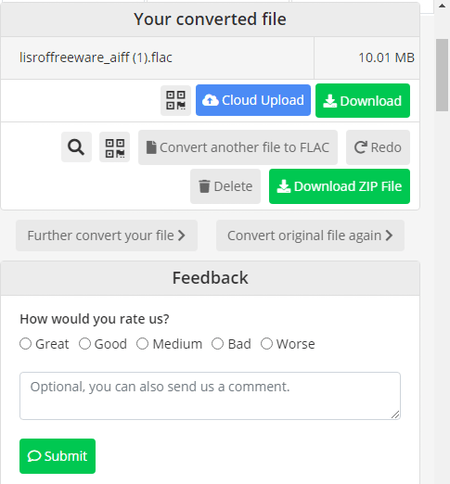Click the QR code icon beside Cloud Upload

tap(176, 100)
